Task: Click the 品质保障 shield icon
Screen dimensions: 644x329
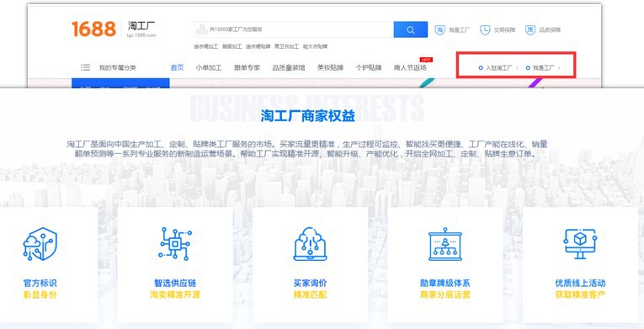Action: pos(530,29)
